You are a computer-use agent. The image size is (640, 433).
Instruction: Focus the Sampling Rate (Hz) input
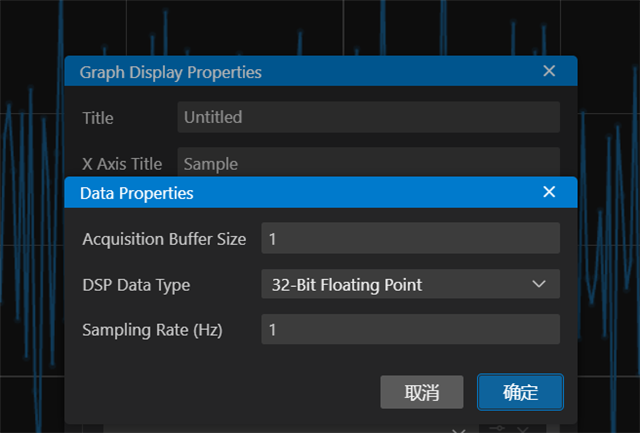[x=410, y=330]
